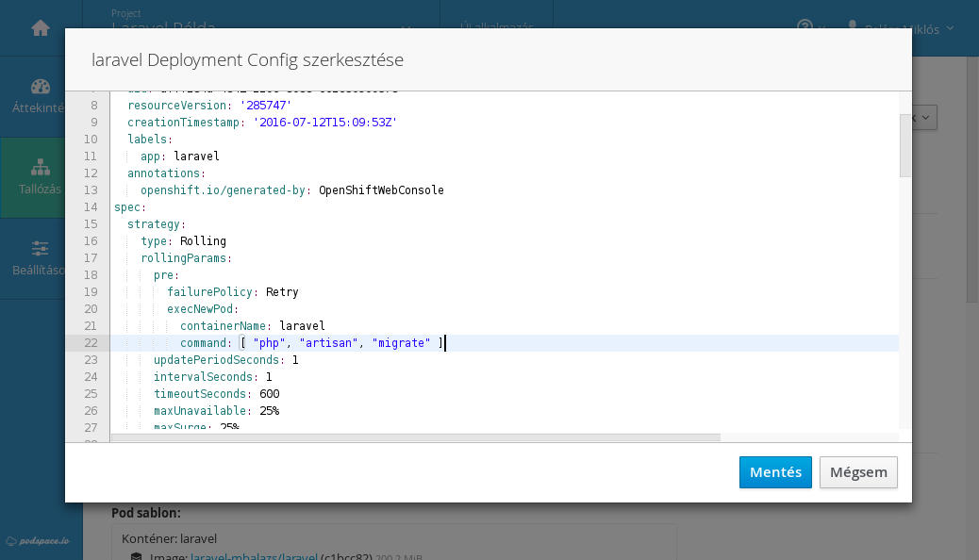Click the 'annotations:' line
The height and width of the screenshot is (560, 979).
click(167, 173)
